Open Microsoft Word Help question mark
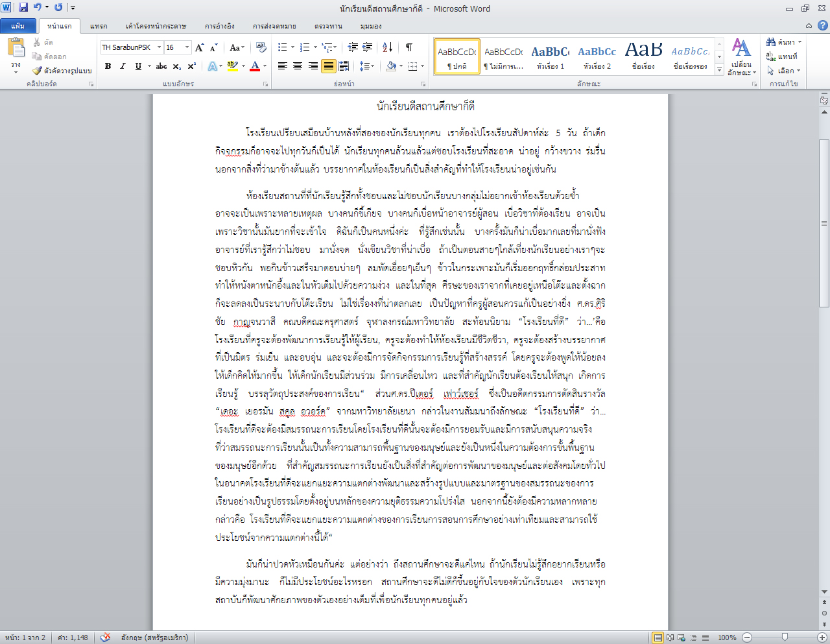The width and height of the screenshot is (830, 644). [823, 26]
